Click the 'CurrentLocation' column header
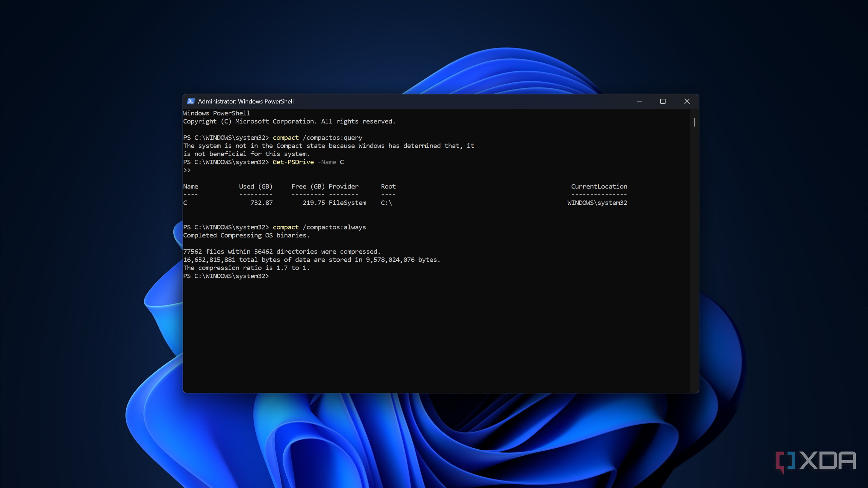Viewport: 868px width, 488px height. [x=599, y=187]
